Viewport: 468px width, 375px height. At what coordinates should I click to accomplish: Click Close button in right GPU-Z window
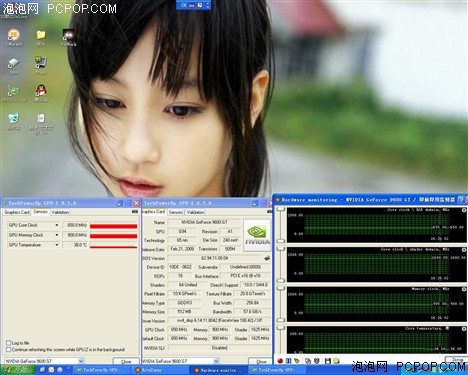click(x=261, y=361)
